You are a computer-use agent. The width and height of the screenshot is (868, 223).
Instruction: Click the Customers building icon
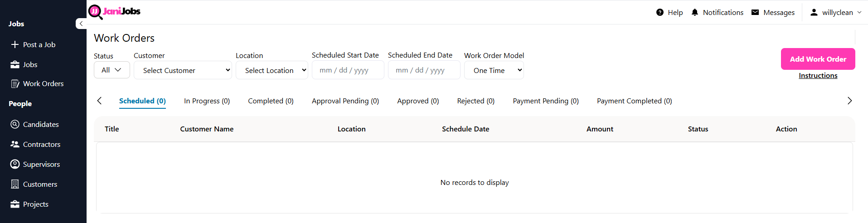(x=15, y=184)
